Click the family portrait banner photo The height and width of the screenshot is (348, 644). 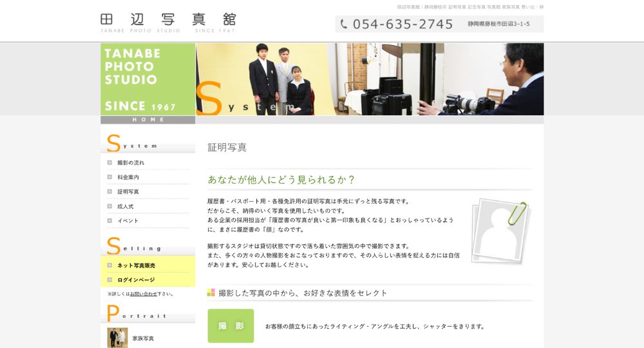(x=266, y=79)
